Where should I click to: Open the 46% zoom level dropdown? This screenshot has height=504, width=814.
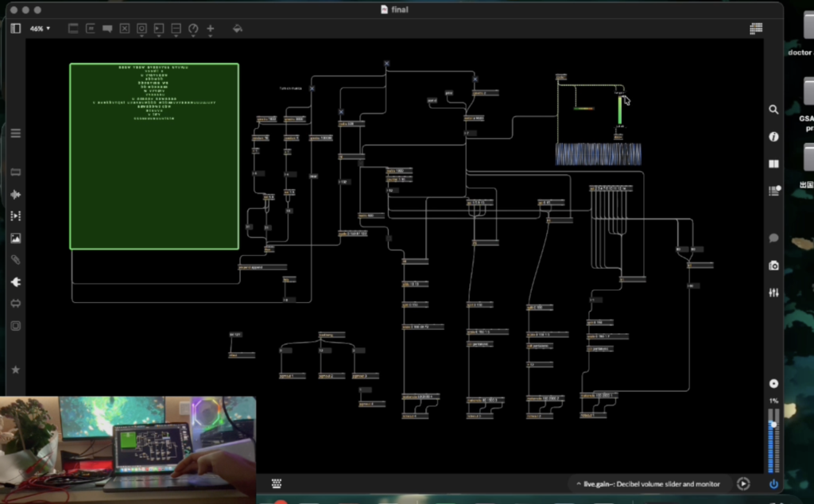click(40, 29)
